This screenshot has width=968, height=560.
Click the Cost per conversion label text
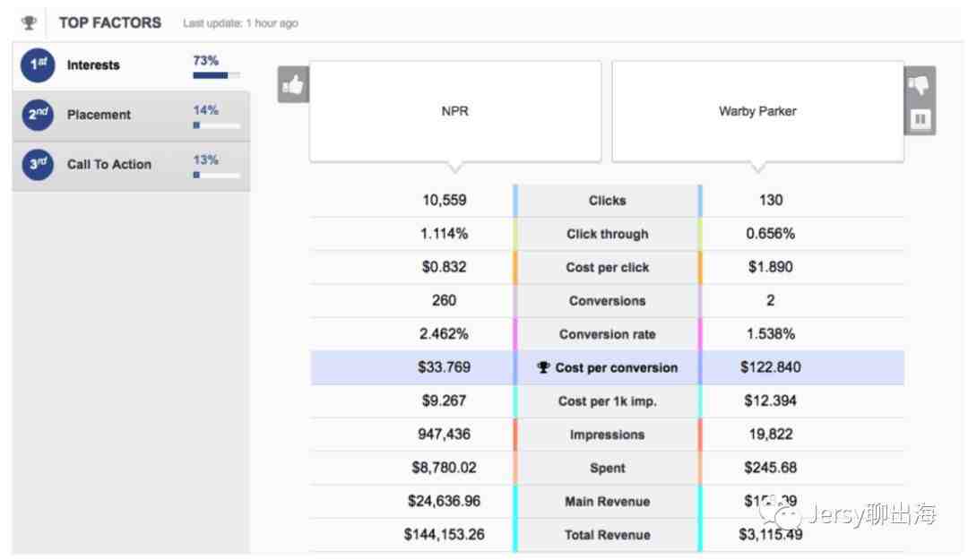pos(616,368)
